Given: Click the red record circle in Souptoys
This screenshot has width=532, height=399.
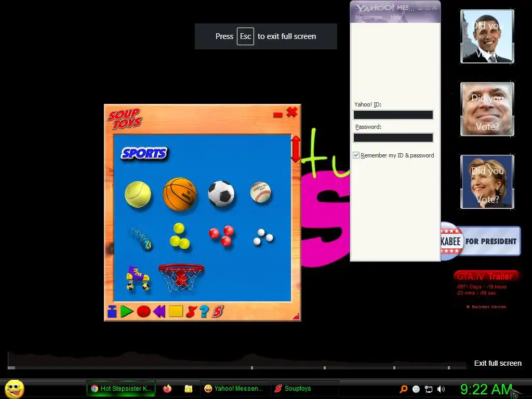Looking at the screenshot, I should coord(143,312).
